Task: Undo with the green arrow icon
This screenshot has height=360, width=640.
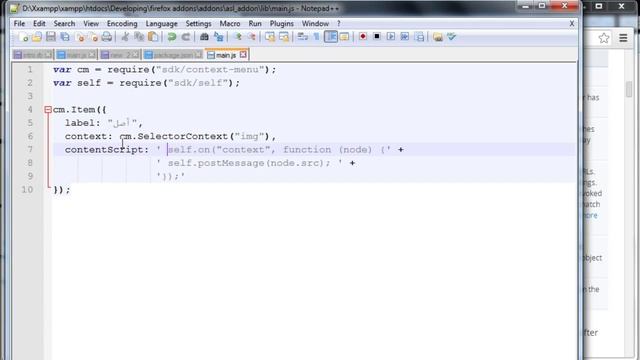Action: (x=172, y=37)
